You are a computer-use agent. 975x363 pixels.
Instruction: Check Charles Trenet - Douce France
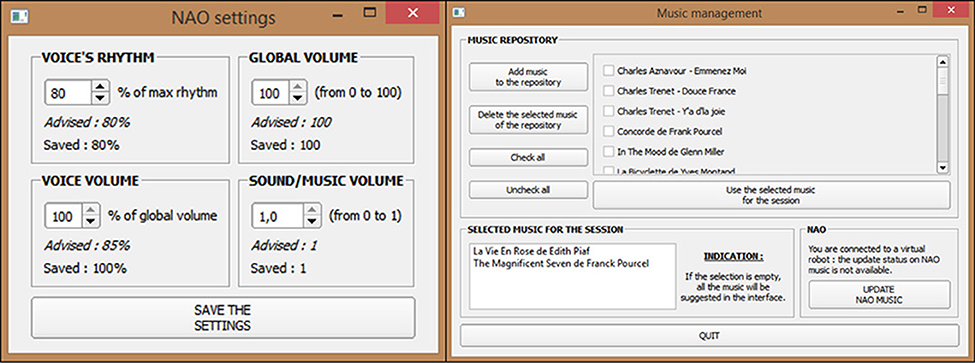pyautogui.click(x=609, y=91)
